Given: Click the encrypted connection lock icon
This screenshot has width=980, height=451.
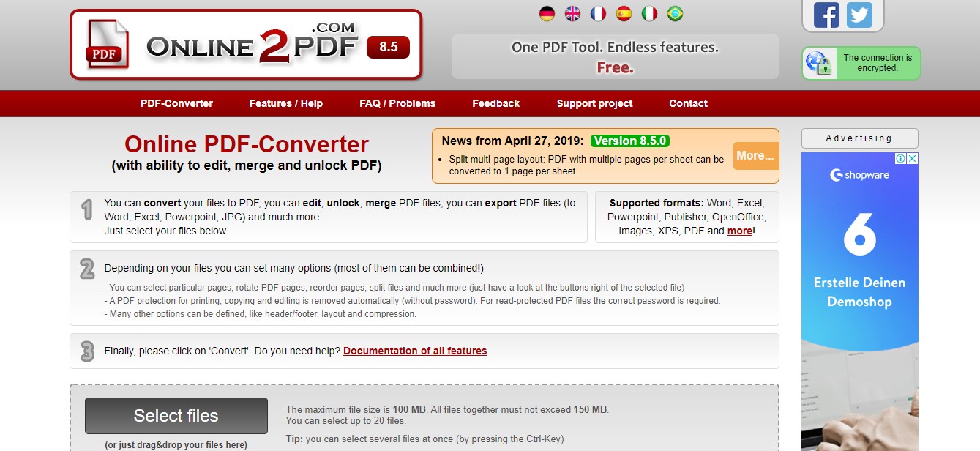Looking at the screenshot, I should click(818, 64).
